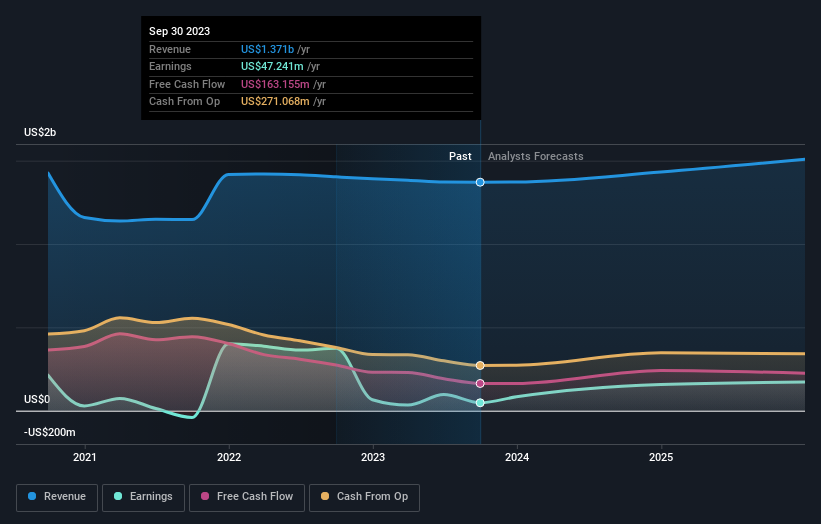This screenshot has width=821, height=524.
Task: Click the Free Cash Flow label in tooltip
Action: coord(187,84)
